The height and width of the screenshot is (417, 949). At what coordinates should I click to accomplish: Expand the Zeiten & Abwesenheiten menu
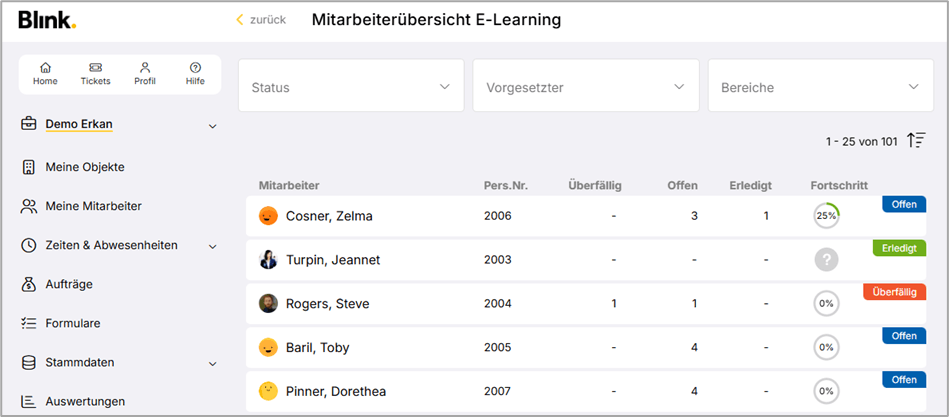coord(212,246)
